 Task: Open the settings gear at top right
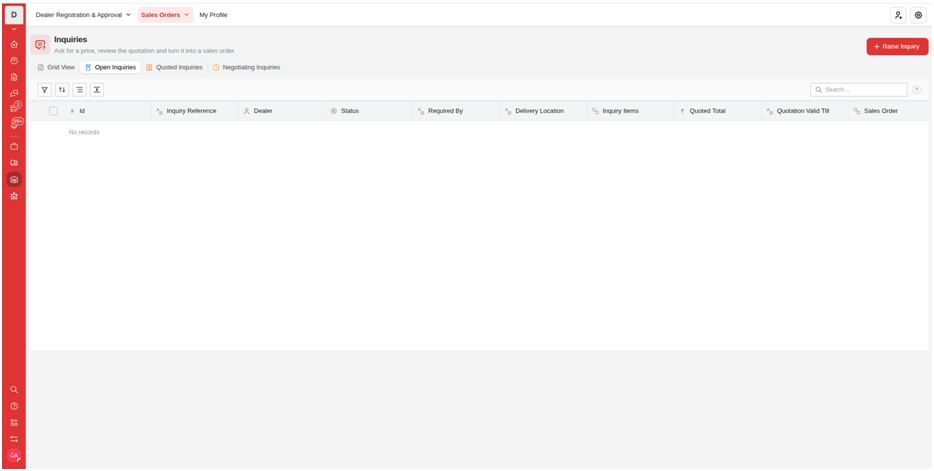[919, 15]
